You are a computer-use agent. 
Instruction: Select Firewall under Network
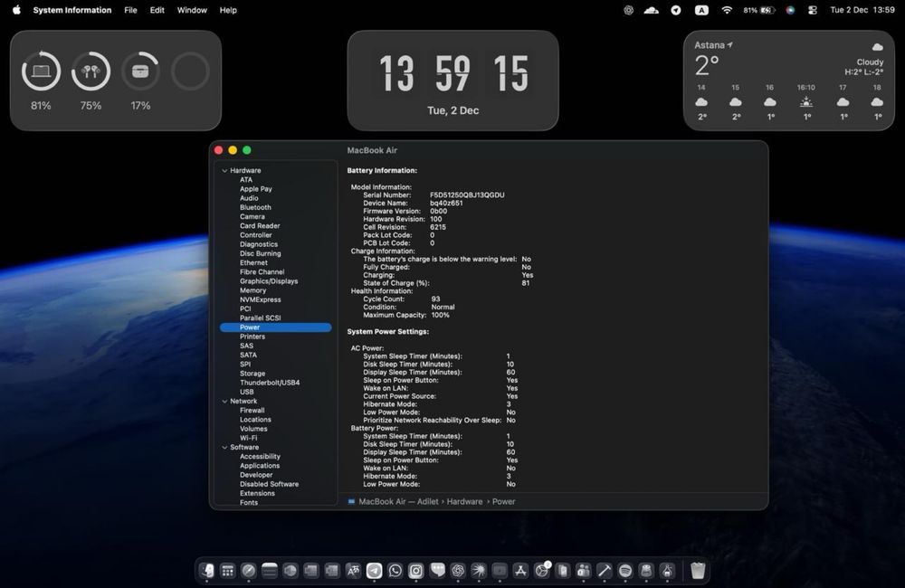252,411
